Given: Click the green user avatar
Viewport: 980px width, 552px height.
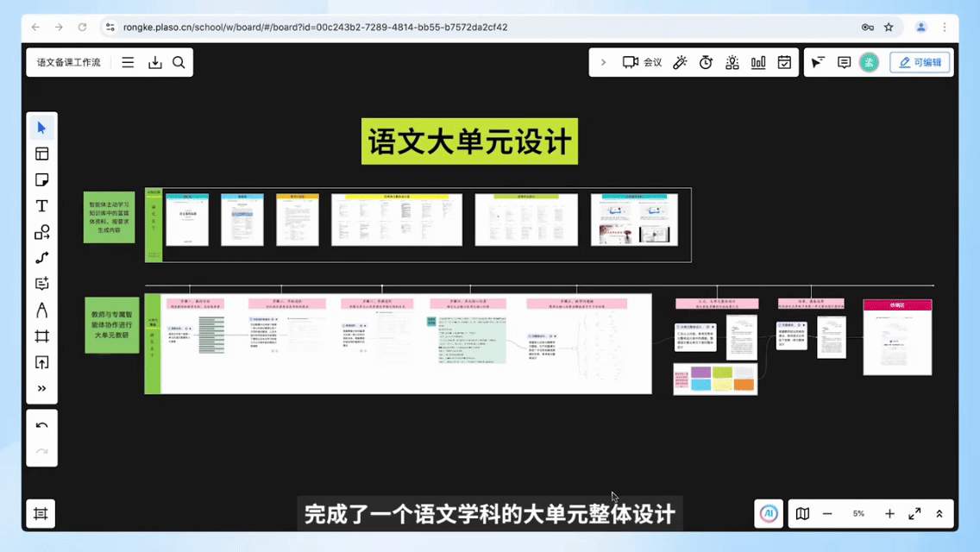Looking at the screenshot, I should [869, 62].
